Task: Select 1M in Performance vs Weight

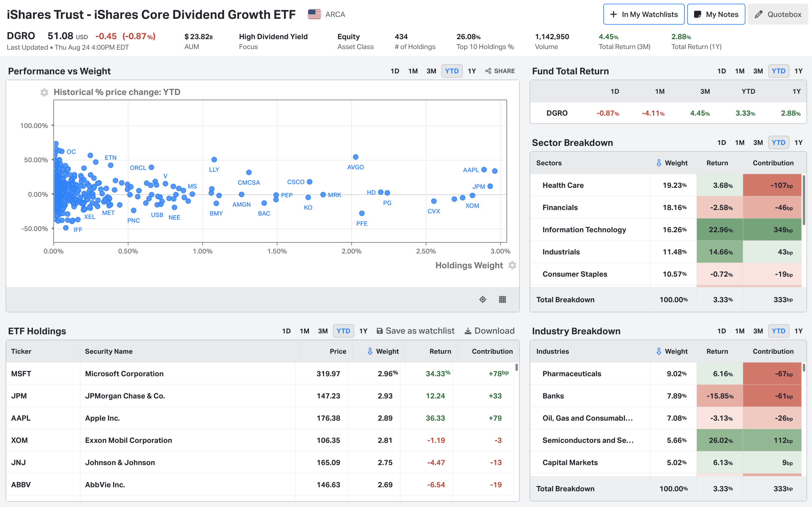Action: click(x=413, y=71)
